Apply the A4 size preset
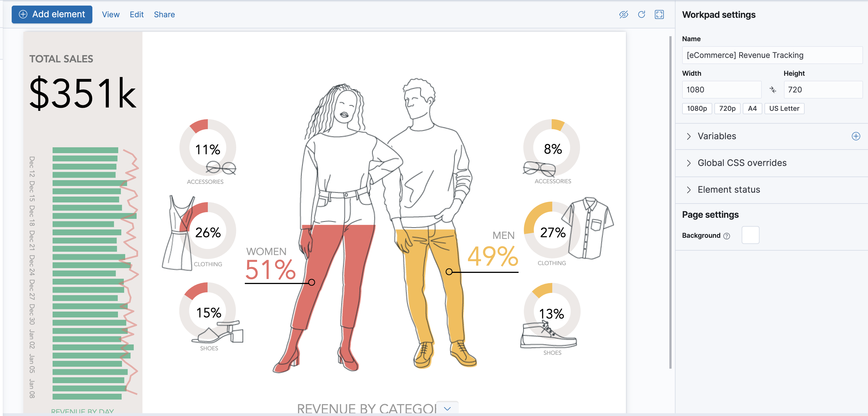 click(x=752, y=109)
